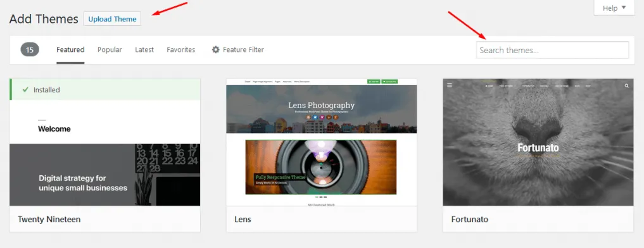Click the Twenty Nineteen theme name
644x248 pixels.
coord(49,220)
